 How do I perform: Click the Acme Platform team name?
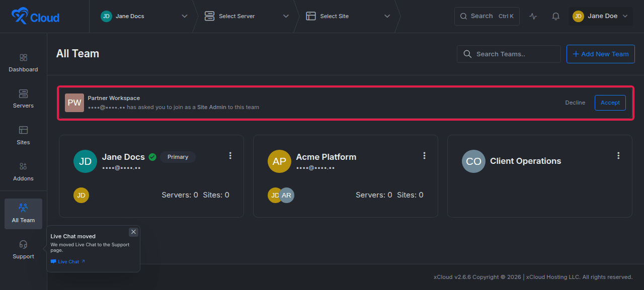point(326,157)
